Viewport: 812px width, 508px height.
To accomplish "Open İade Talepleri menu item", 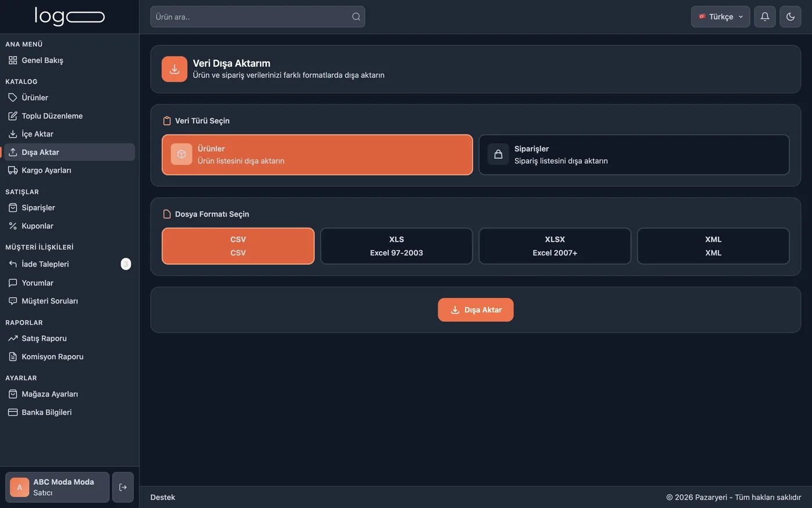I will (70, 264).
